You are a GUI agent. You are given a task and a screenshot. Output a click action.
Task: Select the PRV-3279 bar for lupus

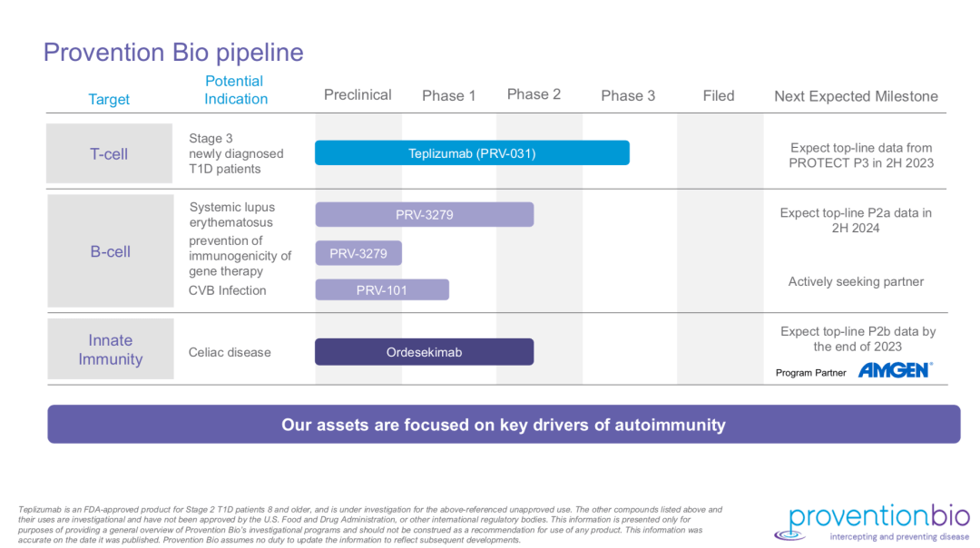coord(424,215)
